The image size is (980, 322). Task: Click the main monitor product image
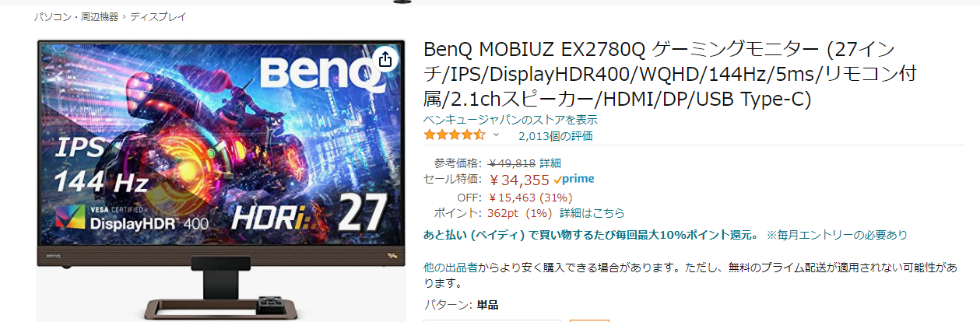[221, 179]
